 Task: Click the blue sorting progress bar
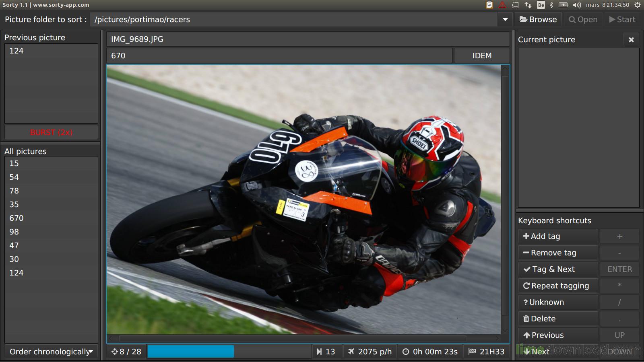pyautogui.click(x=229, y=352)
